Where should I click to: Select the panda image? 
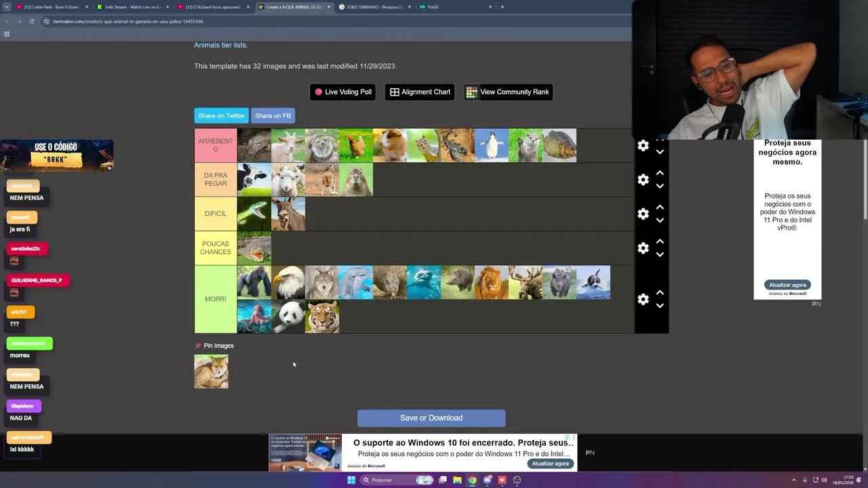pyautogui.click(x=288, y=317)
